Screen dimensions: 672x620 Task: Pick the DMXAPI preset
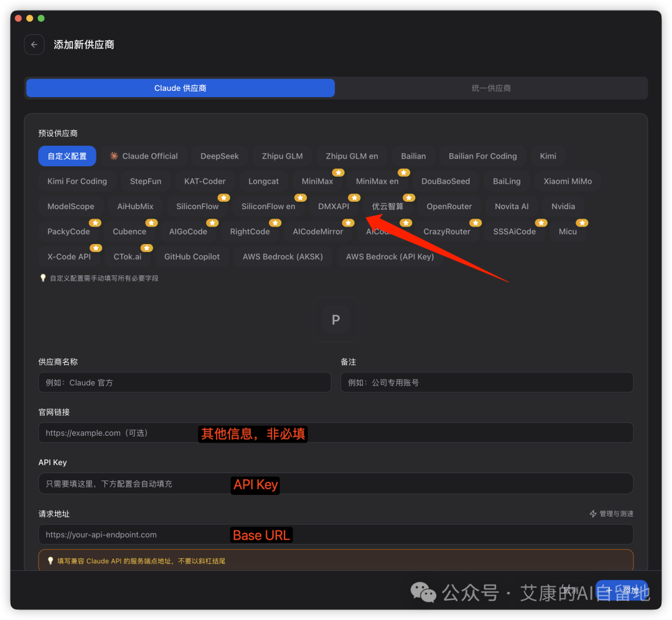pyautogui.click(x=334, y=207)
